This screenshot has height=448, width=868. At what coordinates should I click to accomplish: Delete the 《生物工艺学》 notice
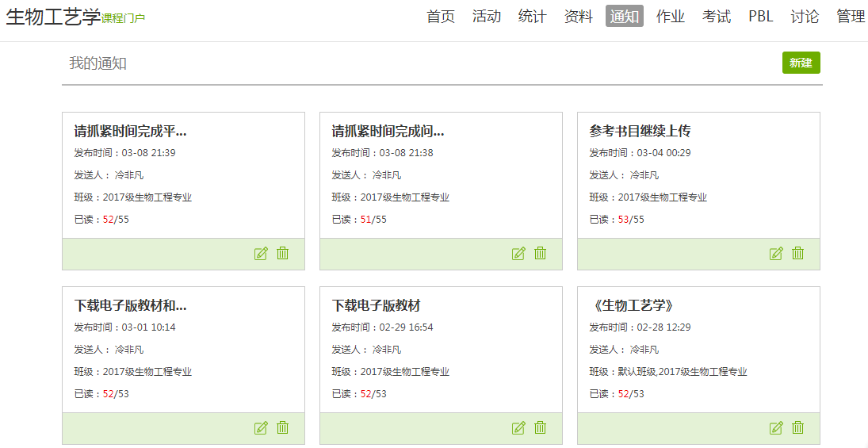click(x=798, y=428)
